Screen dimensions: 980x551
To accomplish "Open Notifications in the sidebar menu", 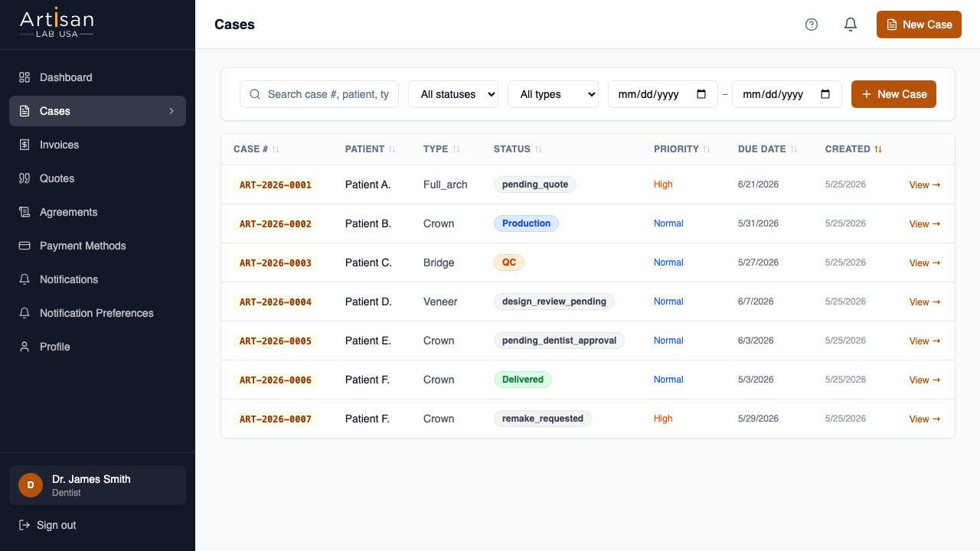I will [x=97, y=279].
